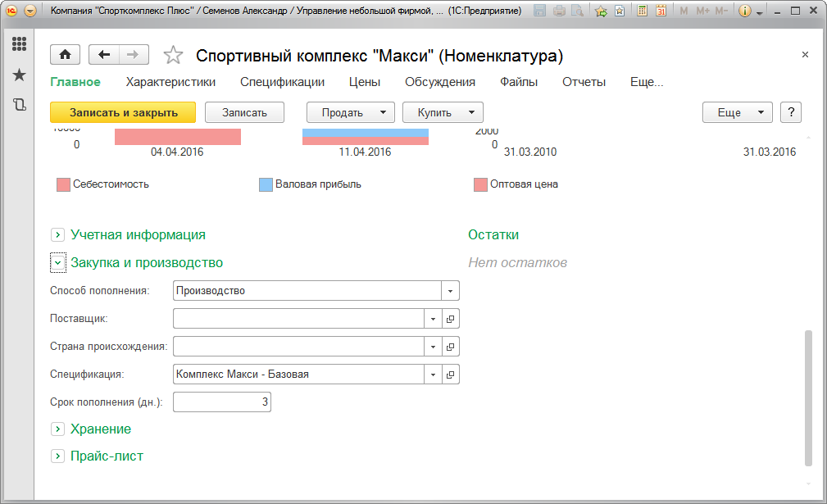Open the Продать dropdown button
Image resolution: width=827 pixels, height=504 pixels.
pyautogui.click(x=351, y=112)
